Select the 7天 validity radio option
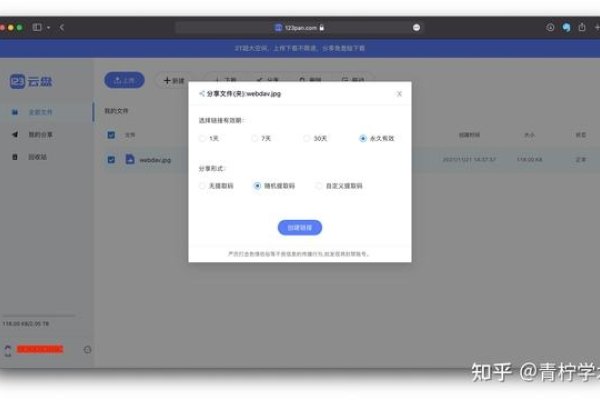600x400 pixels. (261, 138)
